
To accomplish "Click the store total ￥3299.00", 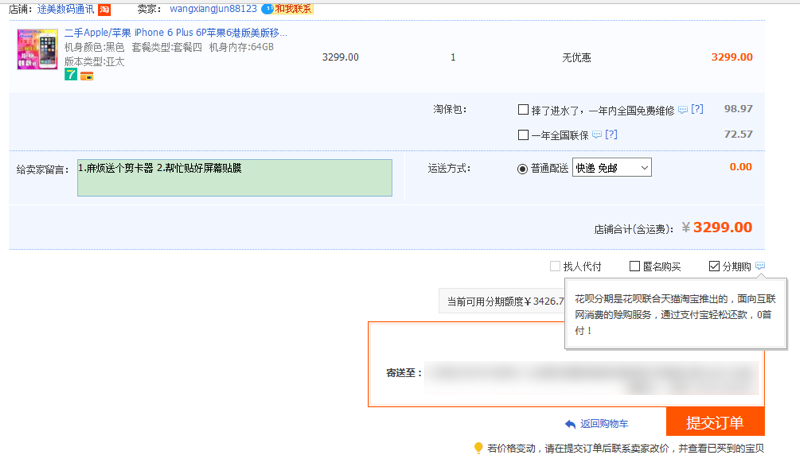I will click(717, 228).
